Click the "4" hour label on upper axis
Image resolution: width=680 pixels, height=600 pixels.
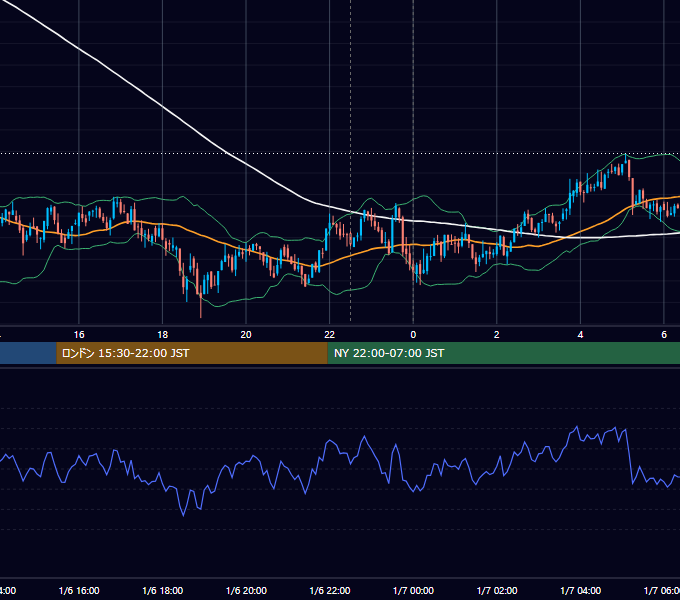pyautogui.click(x=580, y=335)
